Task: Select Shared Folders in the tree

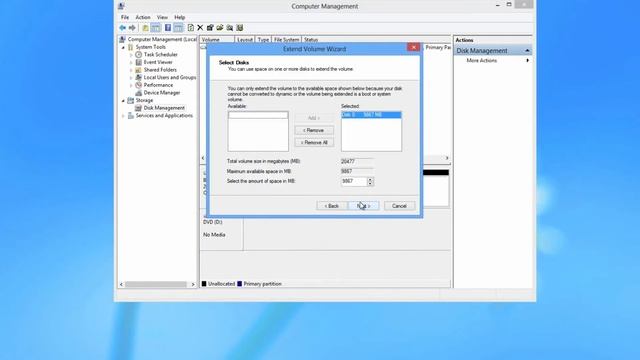Action: click(x=160, y=70)
